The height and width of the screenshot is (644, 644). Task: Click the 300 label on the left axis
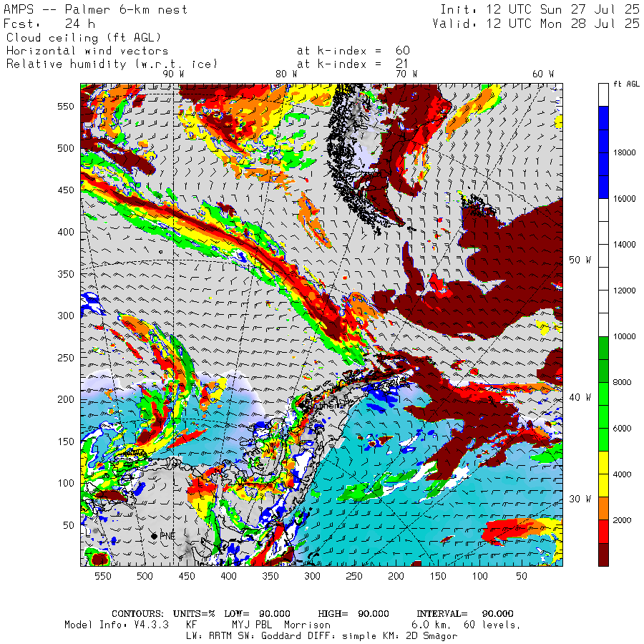[66, 316]
